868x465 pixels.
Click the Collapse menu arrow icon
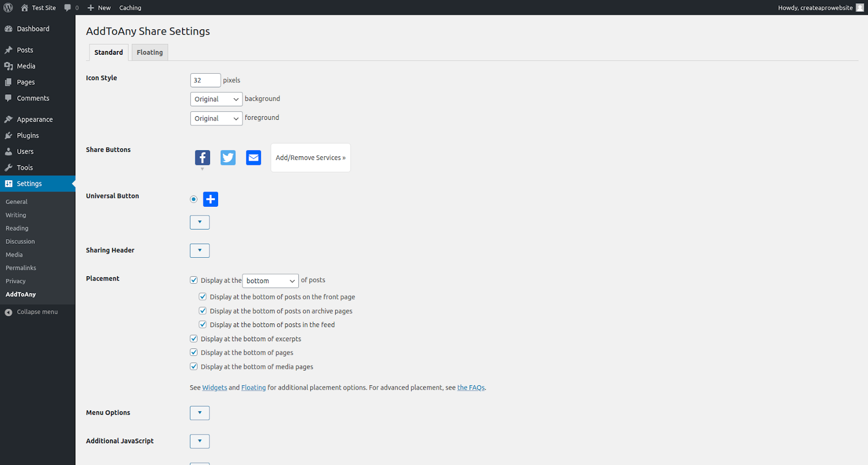pos(9,312)
